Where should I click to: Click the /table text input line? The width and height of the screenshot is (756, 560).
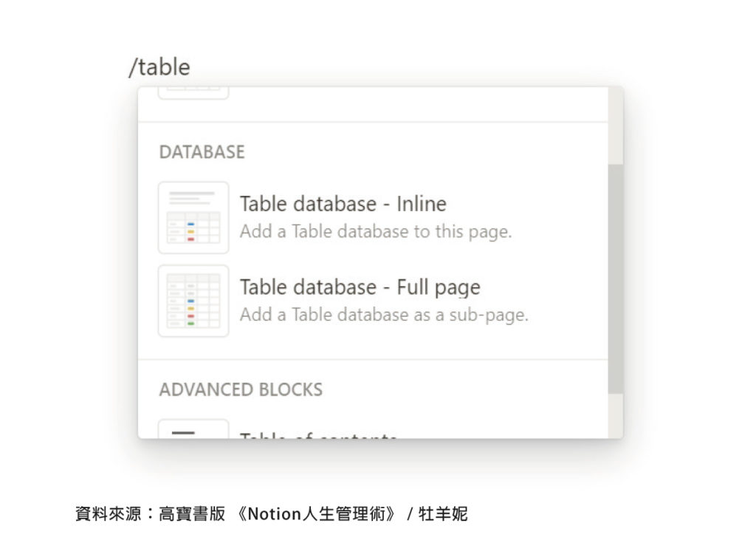pos(159,67)
